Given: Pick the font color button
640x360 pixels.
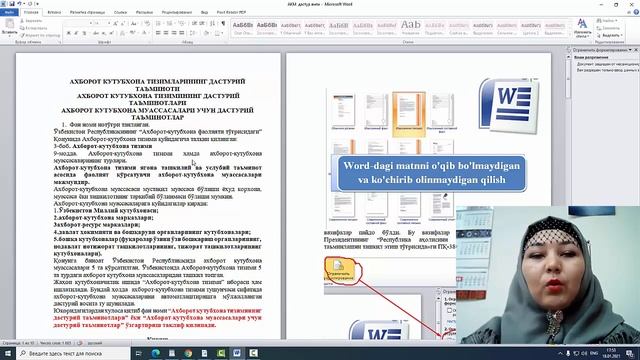Looking at the screenshot, I should [144, 33].
